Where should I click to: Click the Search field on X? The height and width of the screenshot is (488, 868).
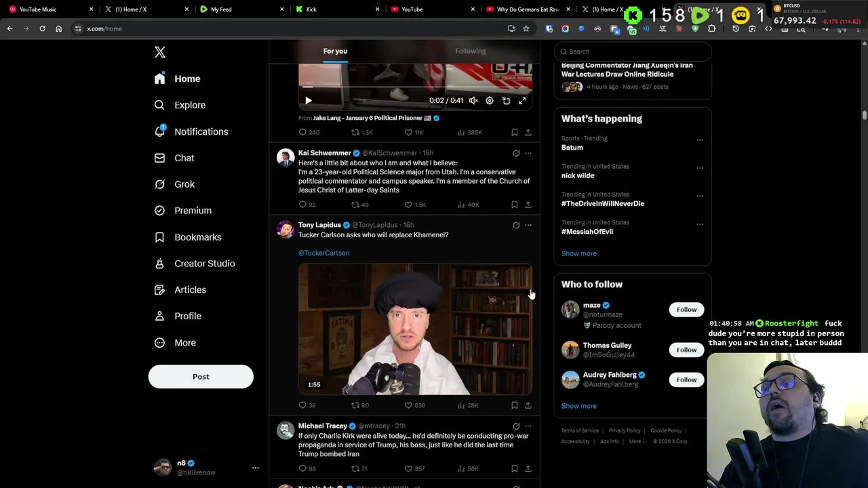(633, 52)
